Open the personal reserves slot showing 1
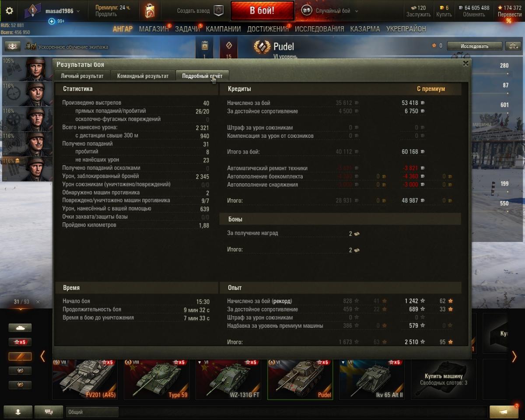Image resolution: width=525 pixels, height=420 pixels. (x=204, y=48)
